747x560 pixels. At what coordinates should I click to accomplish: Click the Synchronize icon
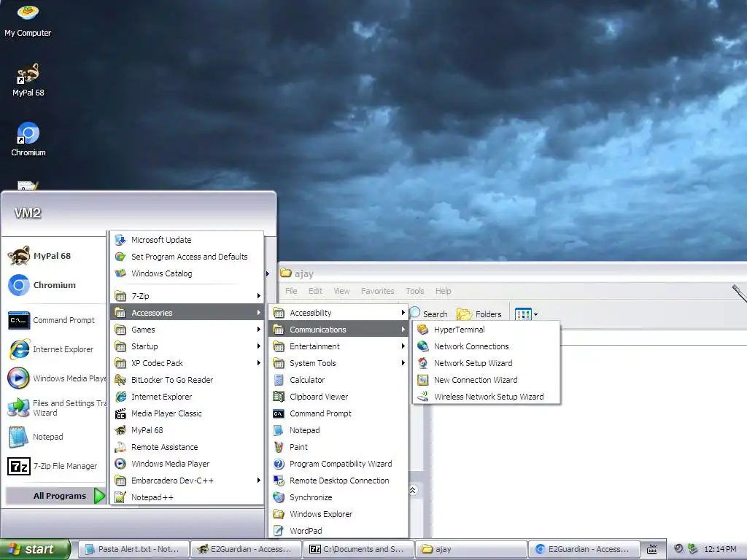pos(279,497)
